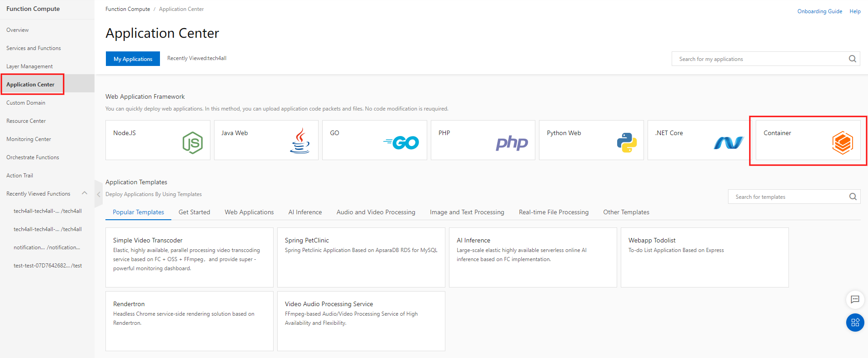Open Video Audio Processing Service card
The height and width of the screenshot is (358, 868).
(x=361, y=321)
